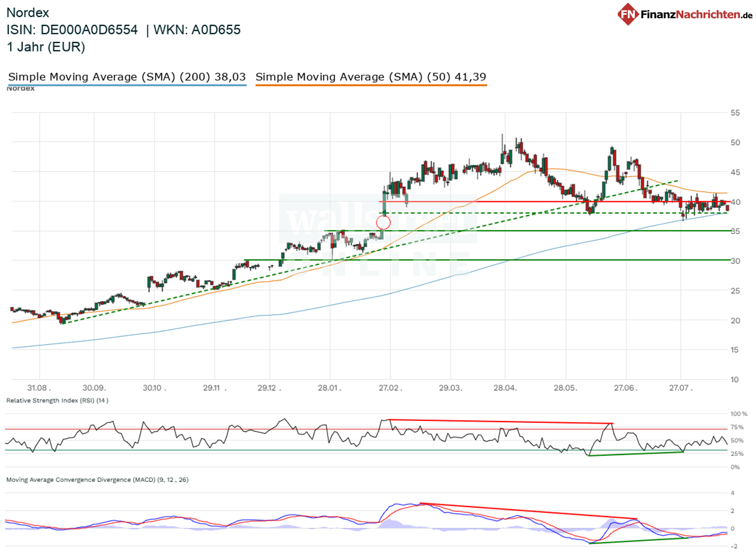Click the 31.08. date axis label
Screen dimensions: 756x555
pyautogui.click(x=40, y=388)
